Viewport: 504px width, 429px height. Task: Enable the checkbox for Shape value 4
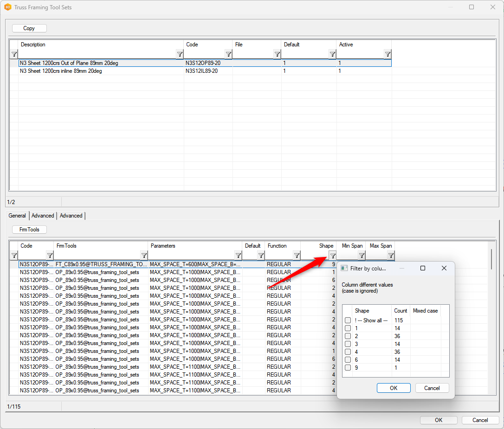[348, 352]
